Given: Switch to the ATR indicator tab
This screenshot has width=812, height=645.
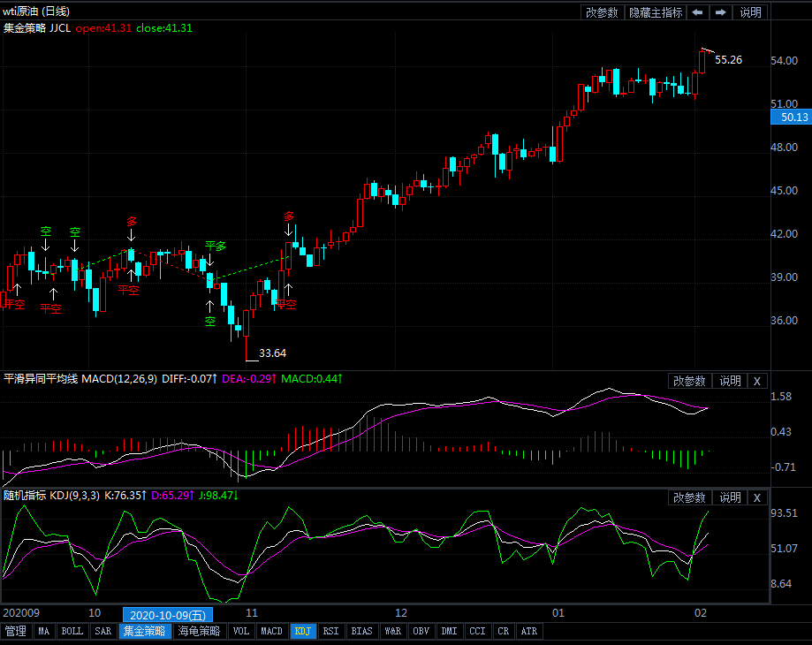Looking at the screenshot, I should pyautogui.click(x=528, y=631).
